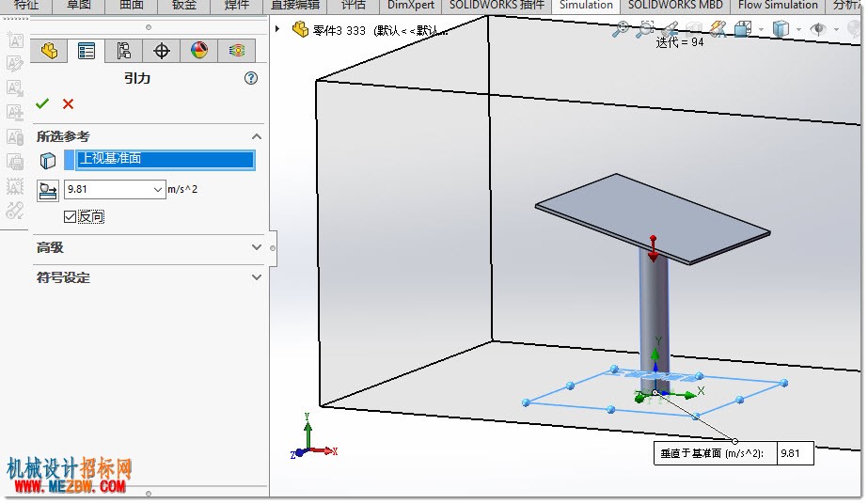The width and height of the screenshot is (868, 504).
Task: Open the DimXpert ribbon tab
Action: pyautogui.click(x=411, y=6)
